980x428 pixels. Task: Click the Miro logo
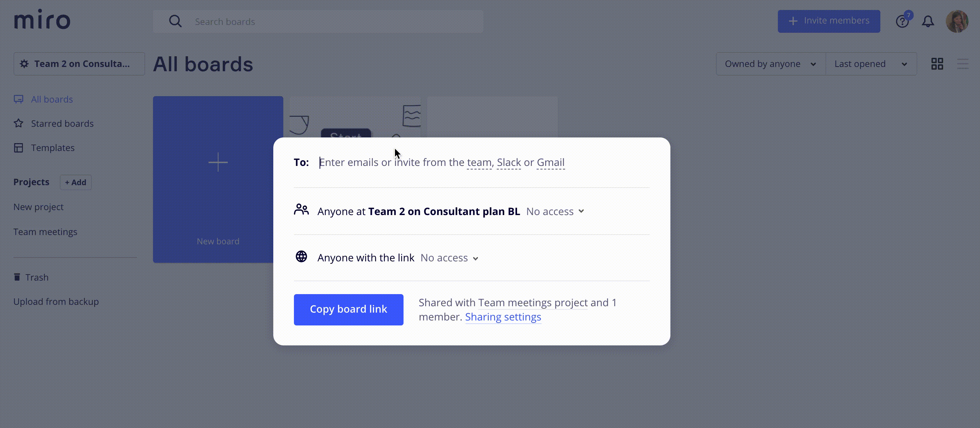tap(42, 20)
